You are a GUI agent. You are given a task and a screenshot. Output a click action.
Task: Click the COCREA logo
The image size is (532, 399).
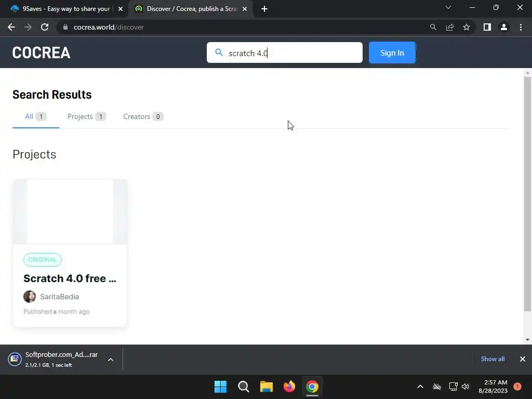(x=41, y=52)
